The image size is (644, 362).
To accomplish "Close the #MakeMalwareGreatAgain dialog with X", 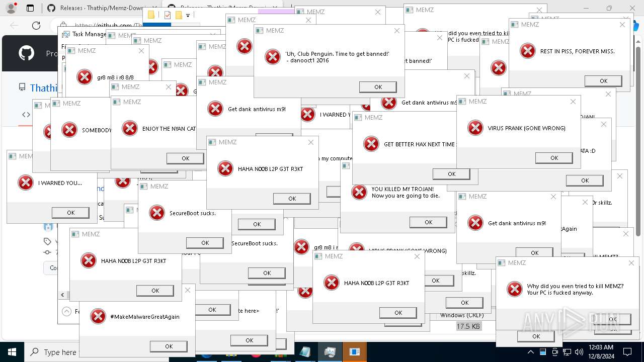I will [x=188, y=290].
